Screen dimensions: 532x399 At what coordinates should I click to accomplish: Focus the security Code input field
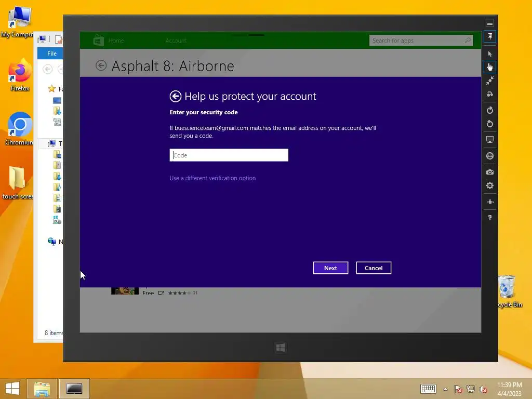pos(229,155)
